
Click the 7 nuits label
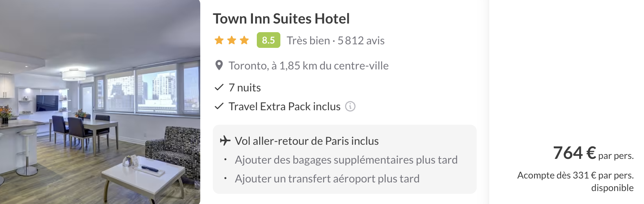[245, 88]
